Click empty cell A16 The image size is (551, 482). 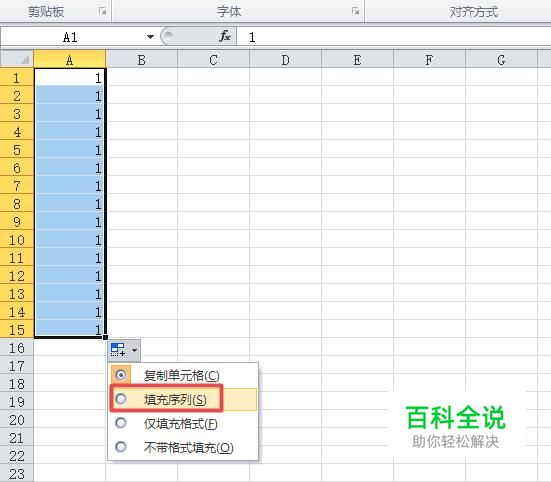[70, 348]
